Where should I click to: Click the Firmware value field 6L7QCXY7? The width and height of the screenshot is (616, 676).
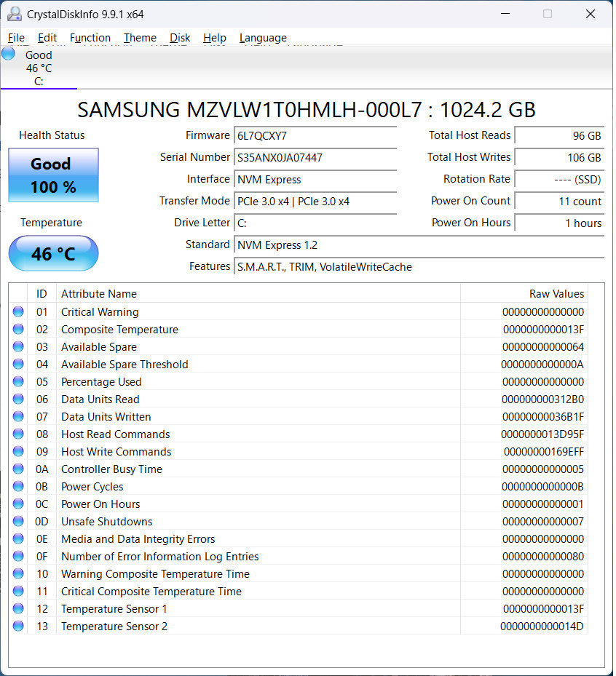[315, 136]
